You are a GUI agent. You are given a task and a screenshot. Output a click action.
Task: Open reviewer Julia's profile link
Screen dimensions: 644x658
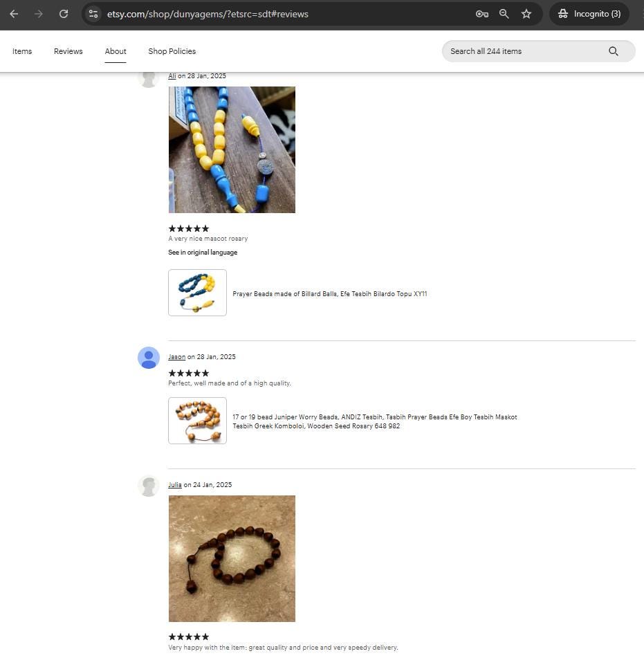pos(175,485)
